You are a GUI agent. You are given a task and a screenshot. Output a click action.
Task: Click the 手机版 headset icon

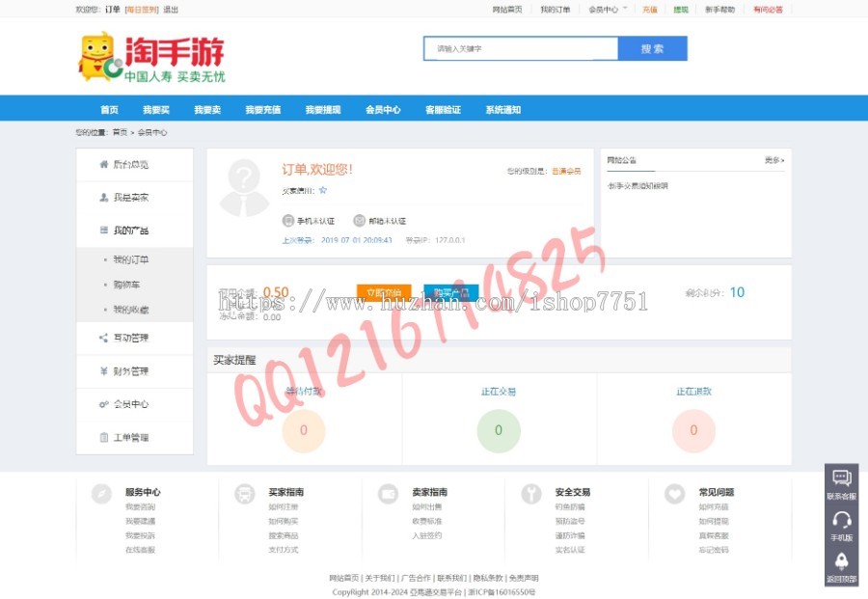[842, 520]
